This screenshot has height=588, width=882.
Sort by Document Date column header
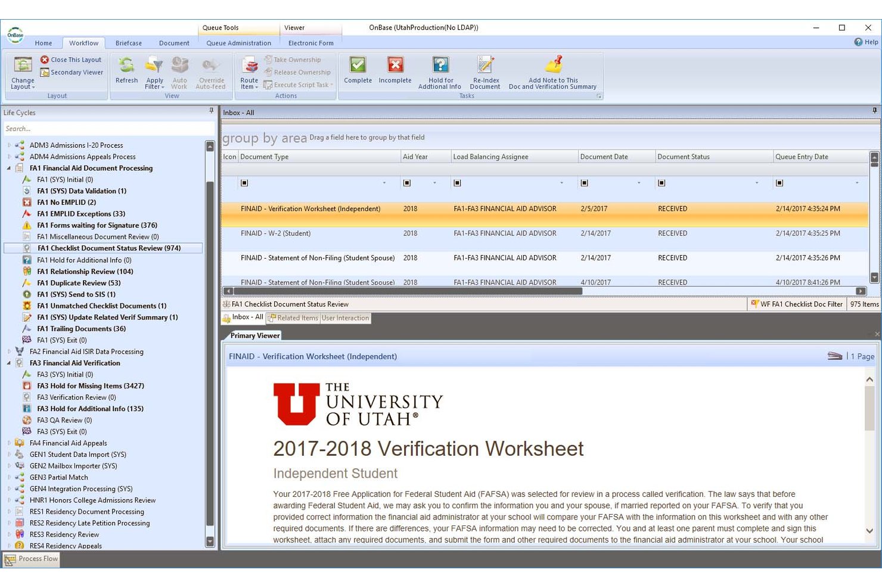click(x=617, y=157)
